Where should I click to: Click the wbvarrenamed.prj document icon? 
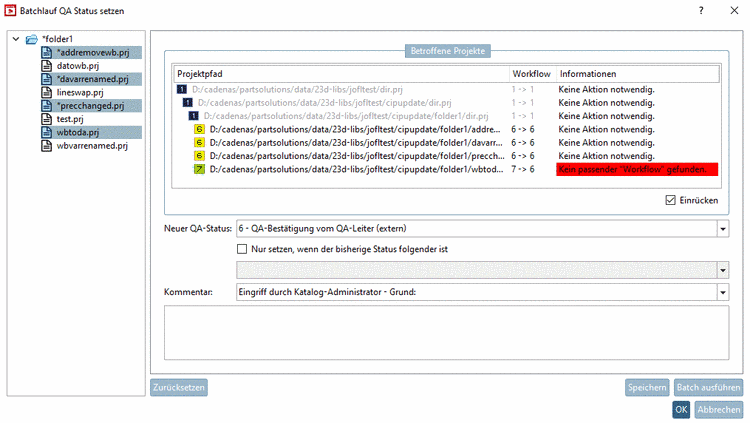pyautogui.click(x=46, y=146)
